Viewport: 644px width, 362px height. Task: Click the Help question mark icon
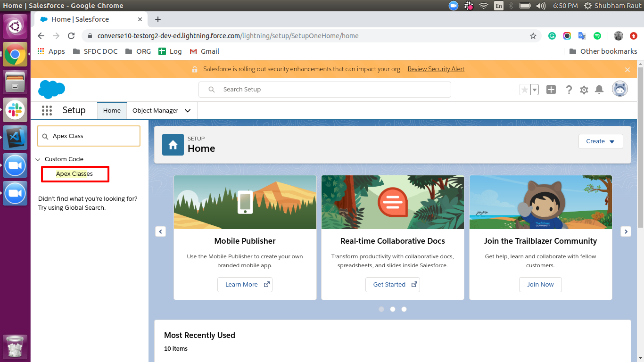[x=569, y=90]
